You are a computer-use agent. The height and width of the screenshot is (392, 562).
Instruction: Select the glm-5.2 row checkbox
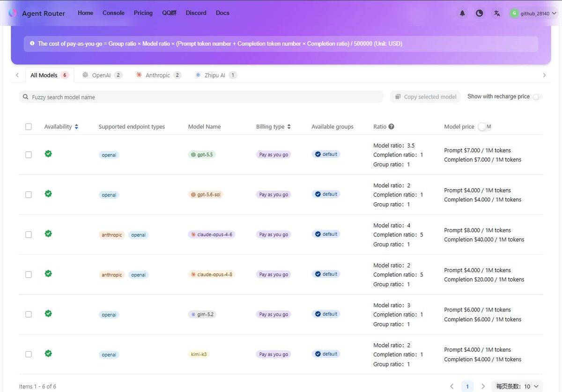pos(29,314)
